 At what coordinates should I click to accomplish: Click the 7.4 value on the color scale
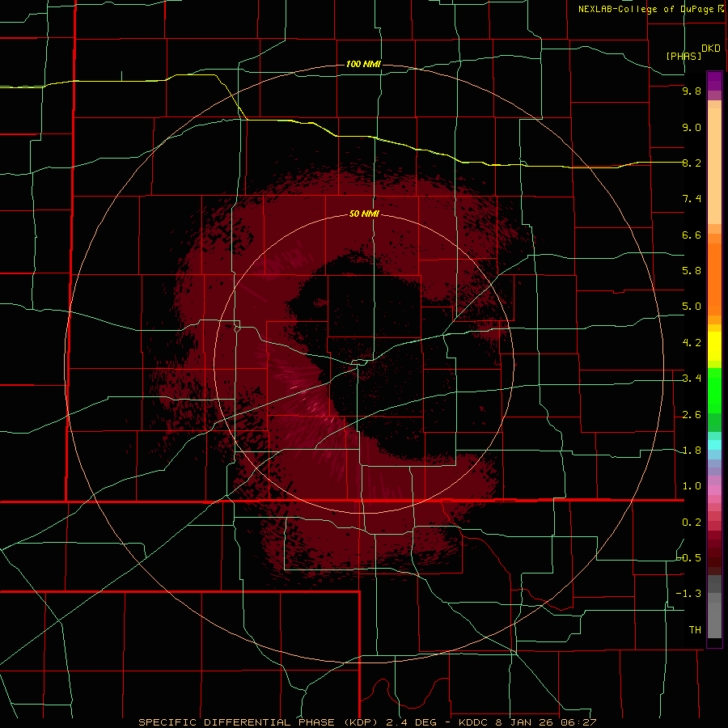pos(692,199)
